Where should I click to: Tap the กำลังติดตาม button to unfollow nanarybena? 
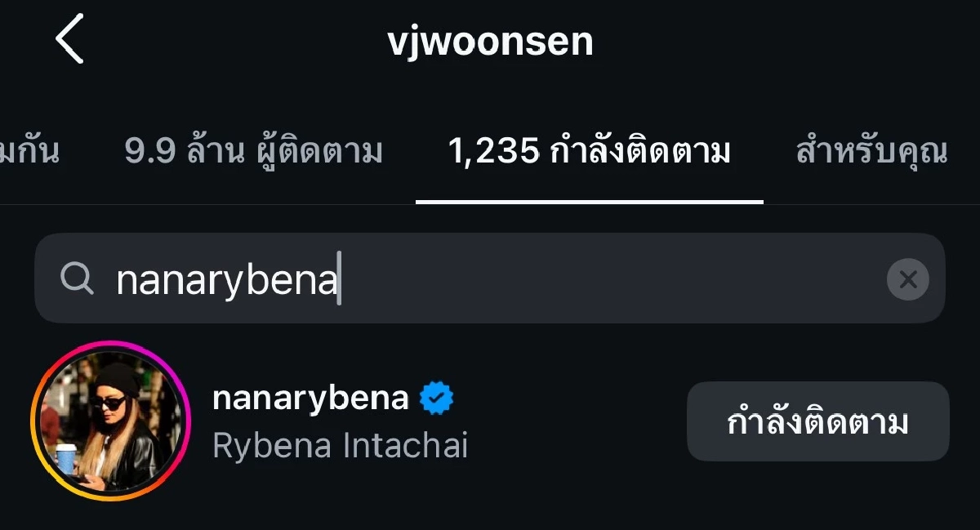(817, 422)
